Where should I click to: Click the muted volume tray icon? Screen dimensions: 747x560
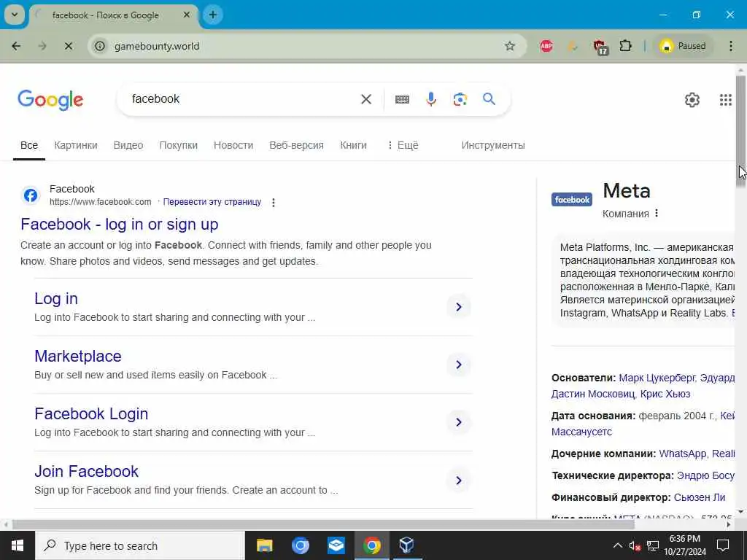pyautogui.click(x=635, y=546)
